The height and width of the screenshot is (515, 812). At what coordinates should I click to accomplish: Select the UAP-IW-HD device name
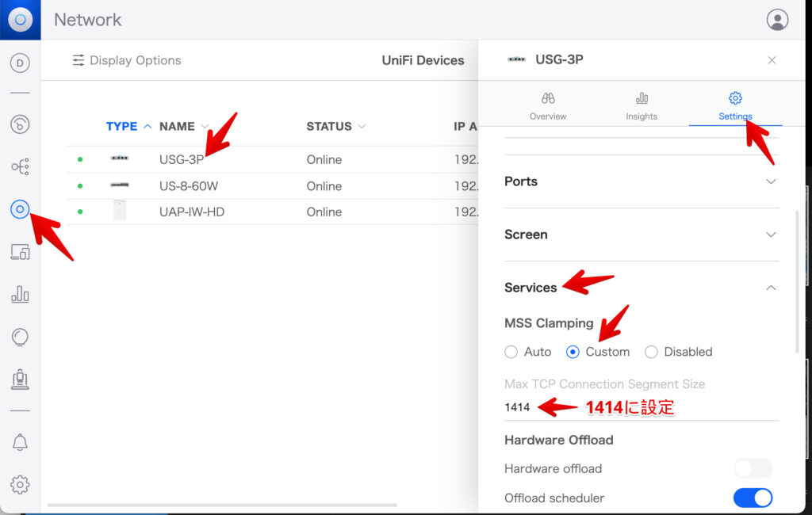[x=192, y=212]
